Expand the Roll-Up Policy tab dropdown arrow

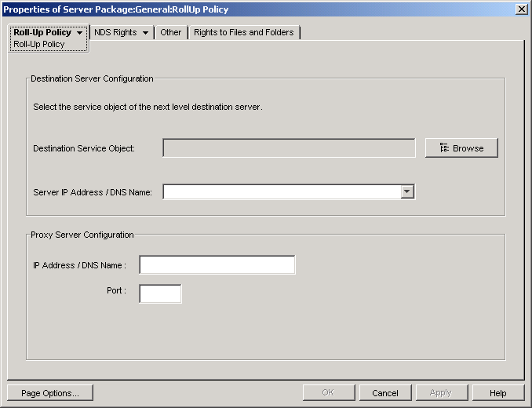80,33
